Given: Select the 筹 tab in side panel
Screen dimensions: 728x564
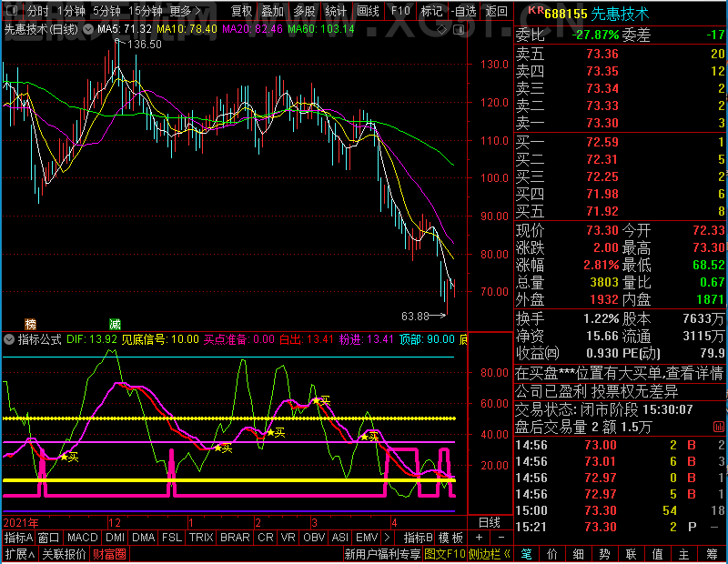Looking at the screenshot, I should [712, 554].
